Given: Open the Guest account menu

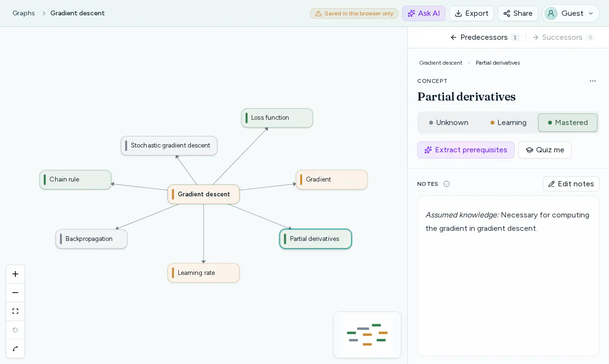Looking at the screenshot, I should pyautogui.click(x=571, y=13).
